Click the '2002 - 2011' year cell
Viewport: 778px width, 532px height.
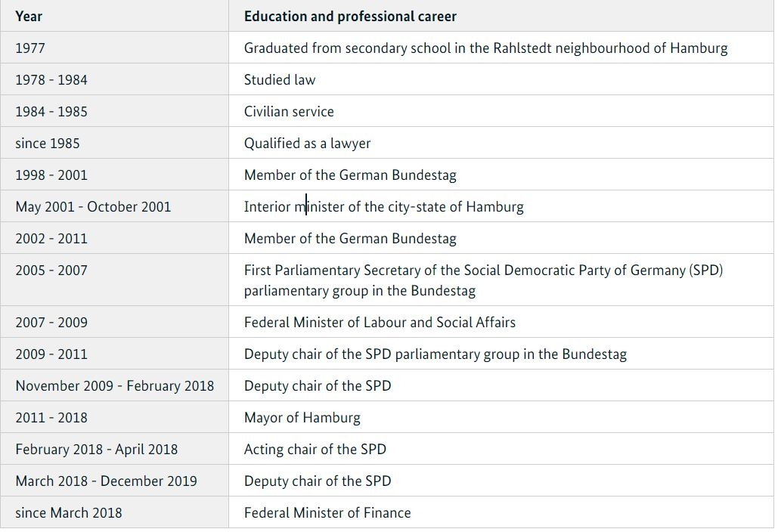point(51,239)
